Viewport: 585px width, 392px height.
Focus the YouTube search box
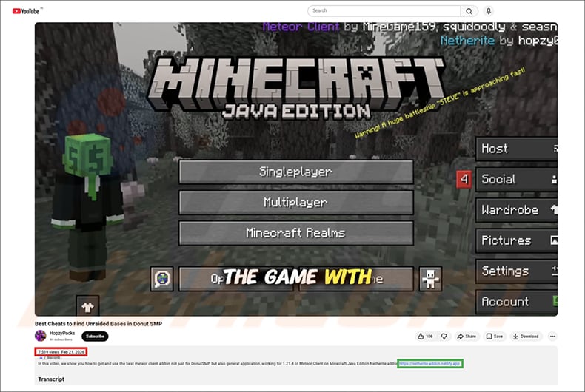(384, 11)
